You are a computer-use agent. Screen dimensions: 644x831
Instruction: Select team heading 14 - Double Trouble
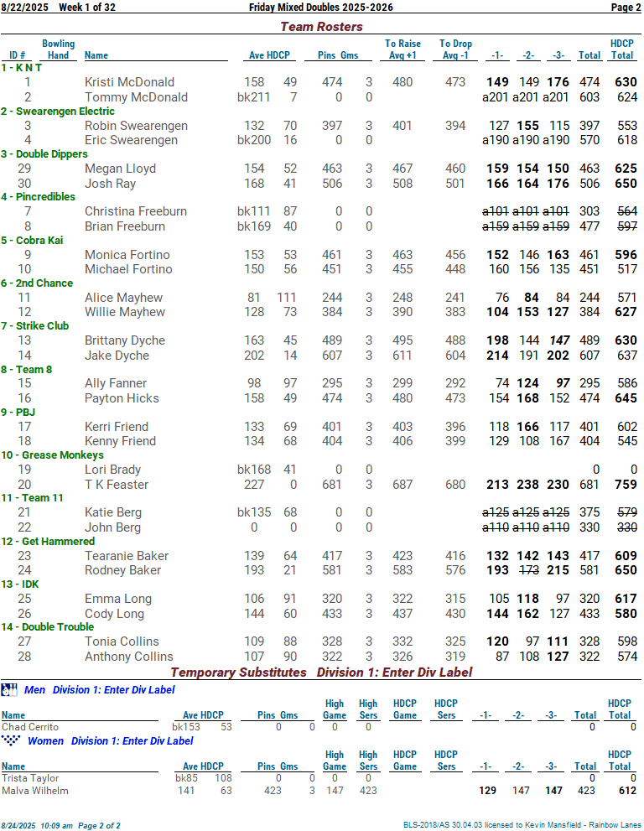tap(48, 627)
